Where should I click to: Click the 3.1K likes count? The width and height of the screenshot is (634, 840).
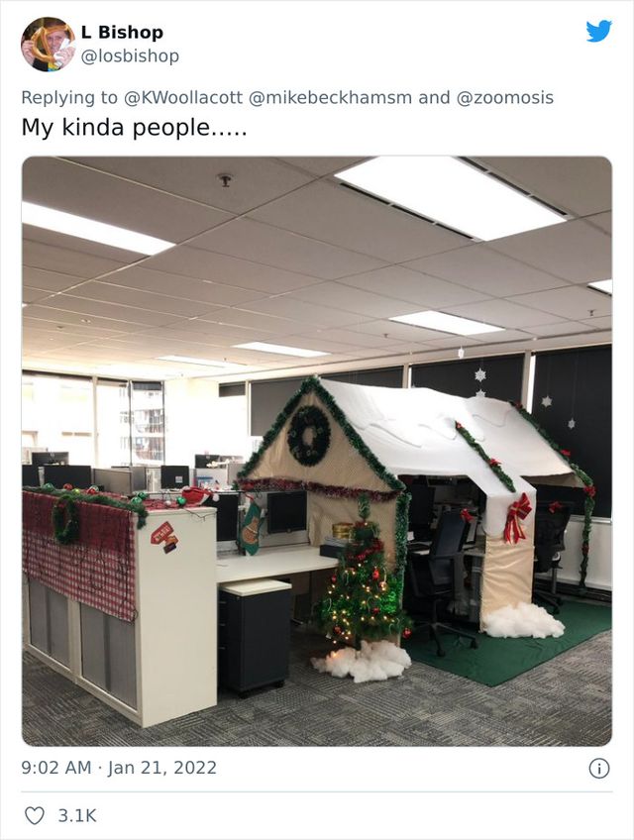click(x=77, y=816)
